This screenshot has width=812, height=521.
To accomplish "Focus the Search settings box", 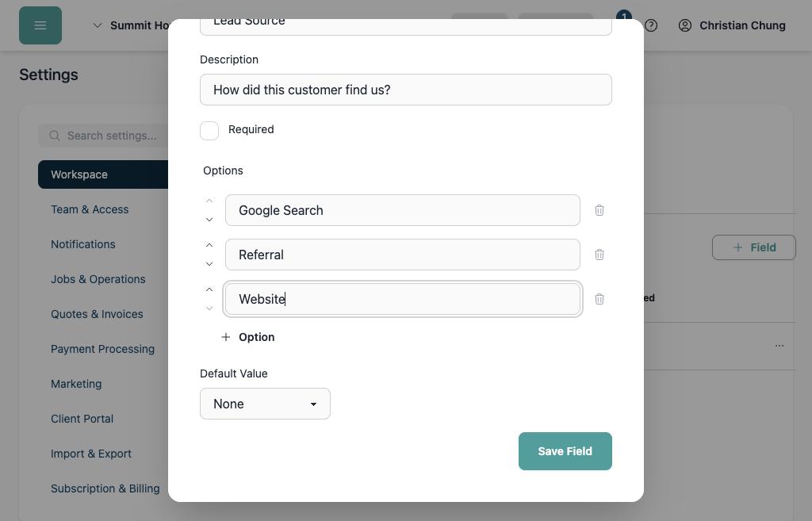I will point(104,136).
